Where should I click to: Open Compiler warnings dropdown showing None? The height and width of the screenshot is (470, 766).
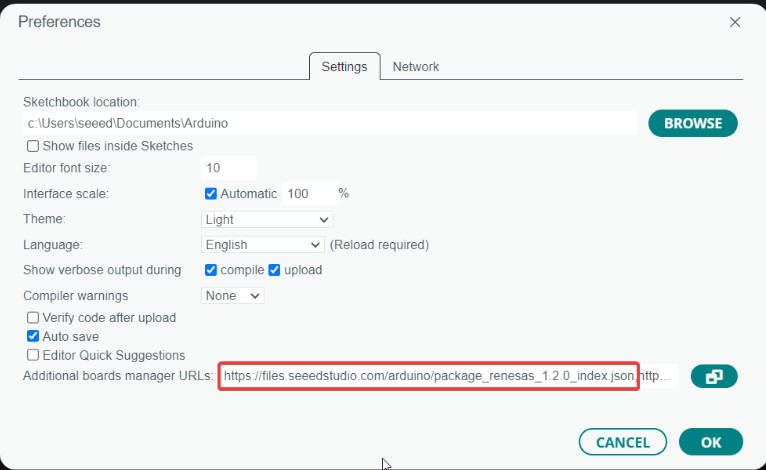tap(233, 296)
